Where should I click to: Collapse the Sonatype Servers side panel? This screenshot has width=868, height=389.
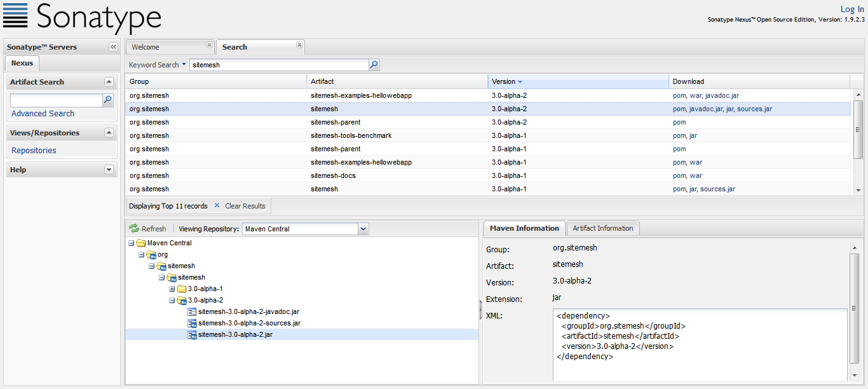(113, 47)
